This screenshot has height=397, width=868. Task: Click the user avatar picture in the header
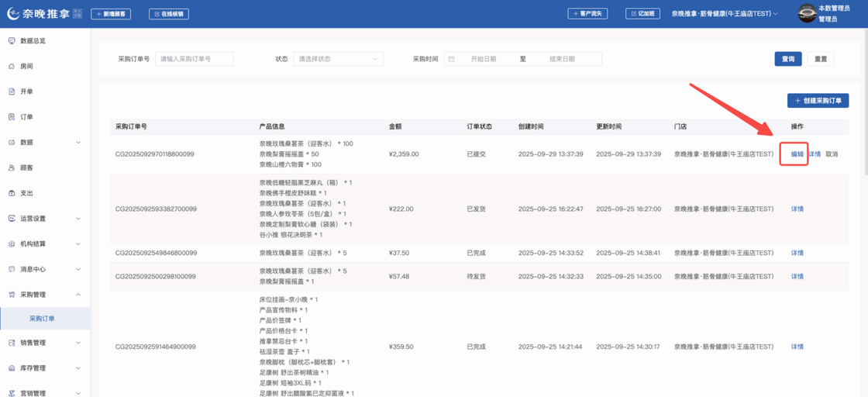pos(807,14)
